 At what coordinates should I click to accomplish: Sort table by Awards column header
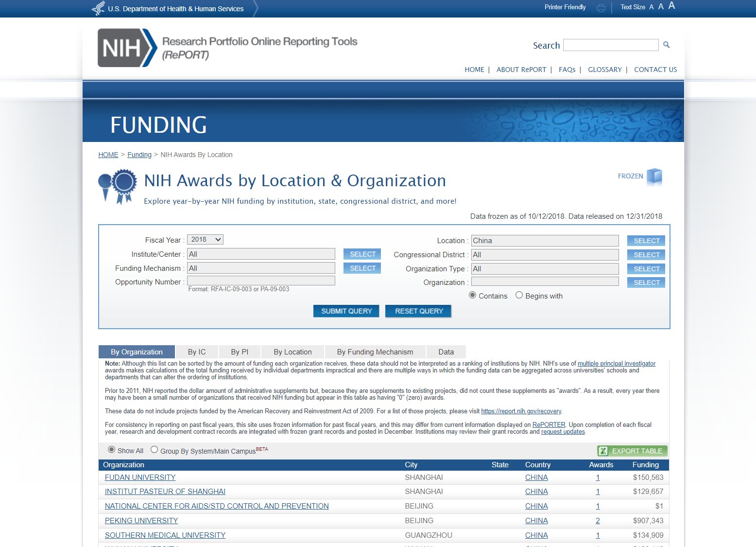point(601,465)
